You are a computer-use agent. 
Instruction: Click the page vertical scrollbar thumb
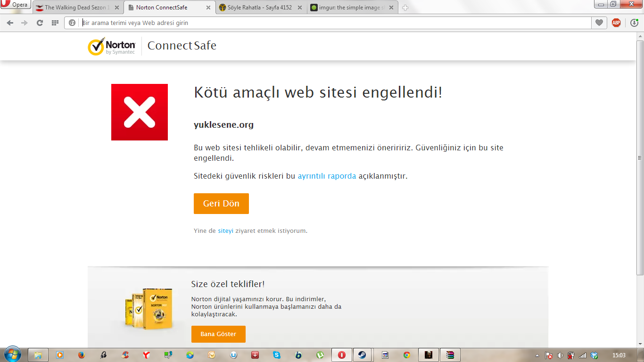pyautogui.click(x=640, y=158)
